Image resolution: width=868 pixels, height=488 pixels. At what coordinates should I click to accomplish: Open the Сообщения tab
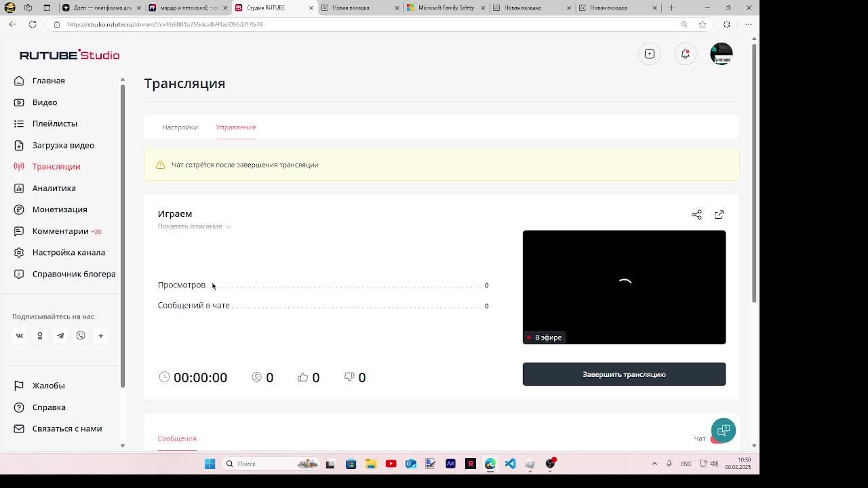(x=177, y=439)
